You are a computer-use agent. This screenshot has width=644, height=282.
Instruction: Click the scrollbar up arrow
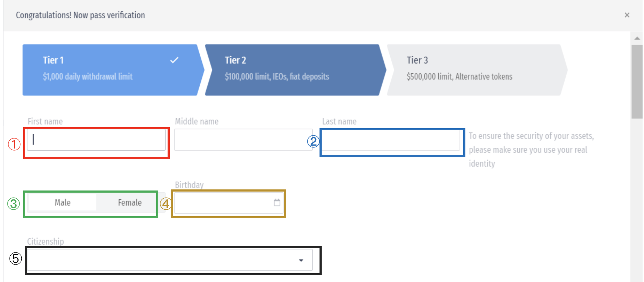click(637, 38)
